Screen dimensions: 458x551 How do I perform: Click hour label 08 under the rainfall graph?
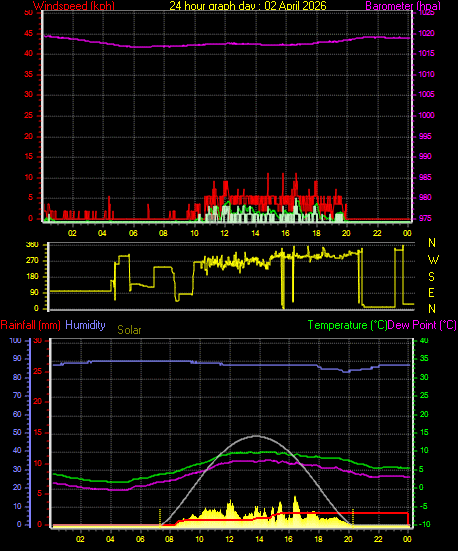point(169,539)
